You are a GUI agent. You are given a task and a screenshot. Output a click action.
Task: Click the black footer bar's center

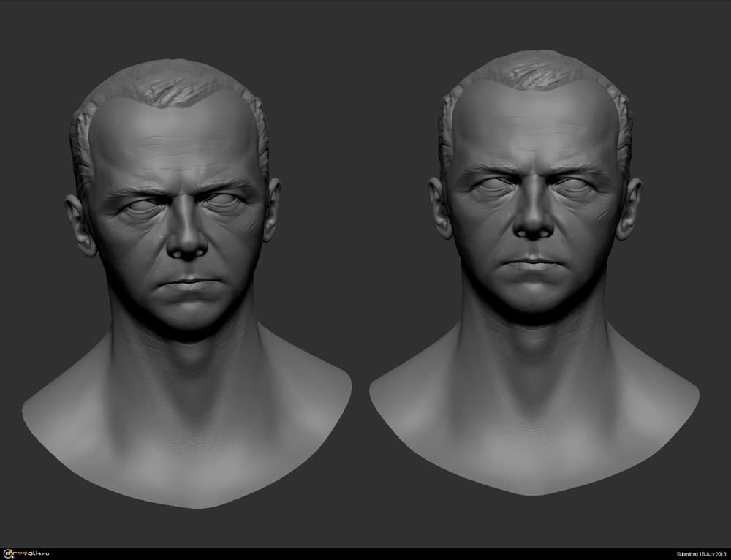coord(365,554)
